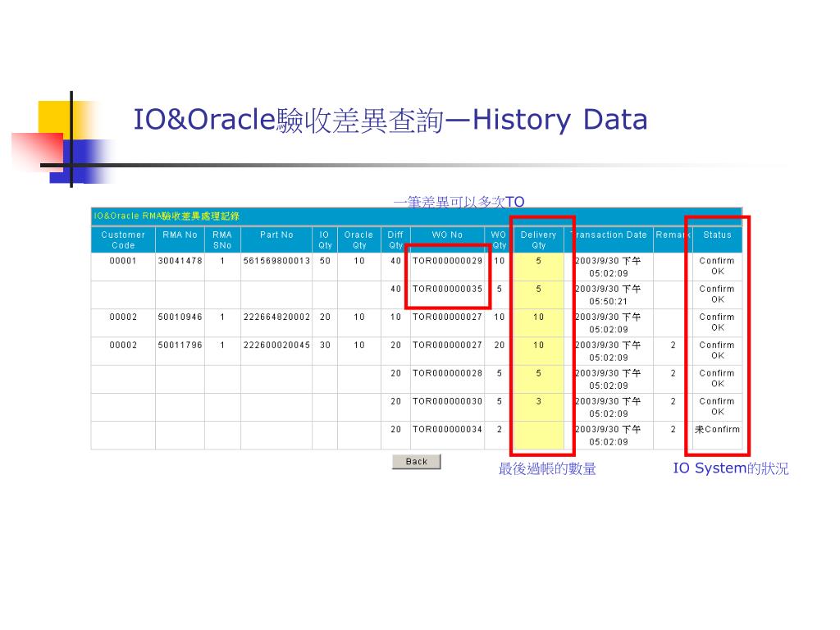Click customer code 00002 in 50010946 row
The width and height of the screenshot is (840, 630).
point(123,317)
